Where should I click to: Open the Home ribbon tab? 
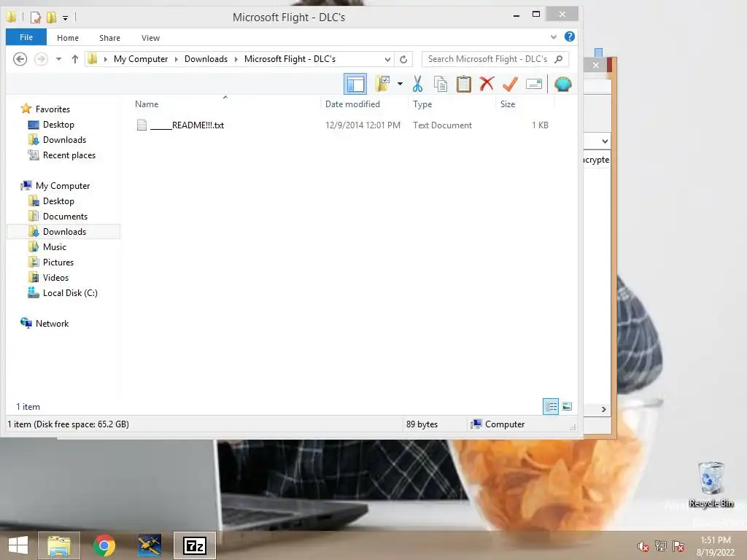pyautogui.click(x=68, y=38)
